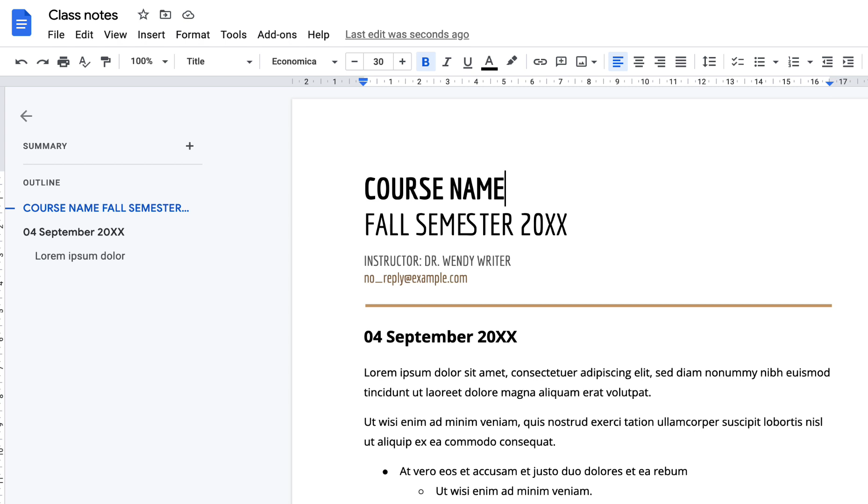
Task: Rename the Class notes document title
Action: (x=83, y=15)
